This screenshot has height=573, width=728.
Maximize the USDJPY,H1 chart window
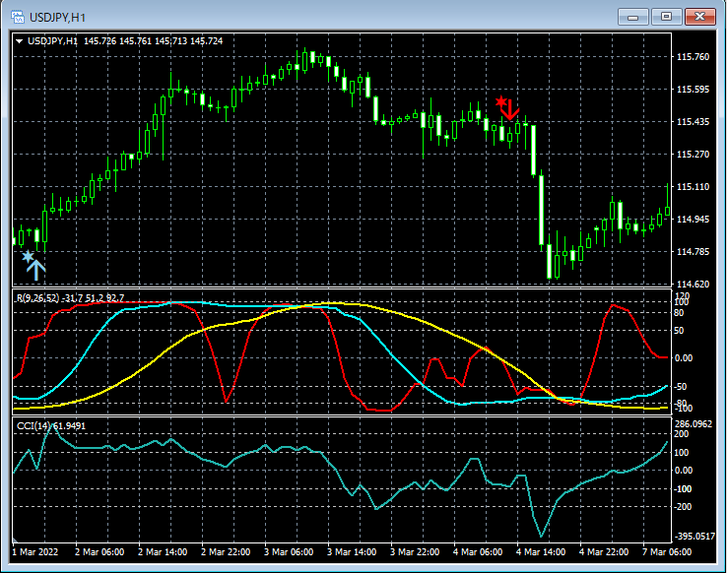[x=666, y=17]
